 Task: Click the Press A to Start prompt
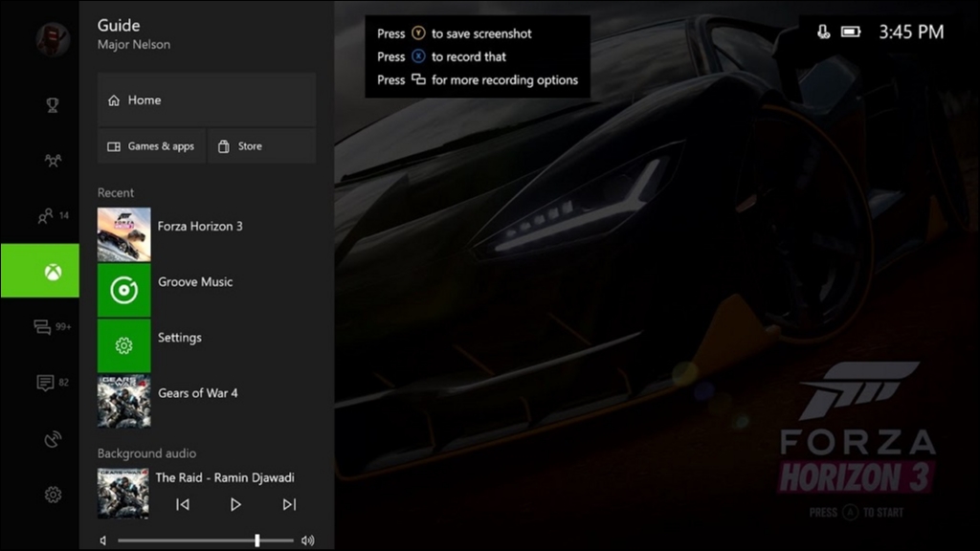pos(857,513)
